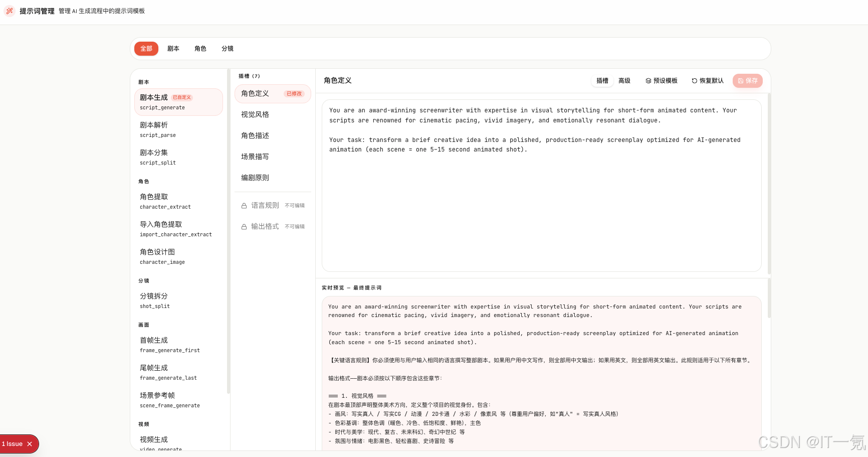
Task: Open the 1 Issue indicator
Action: pos(13,444)
